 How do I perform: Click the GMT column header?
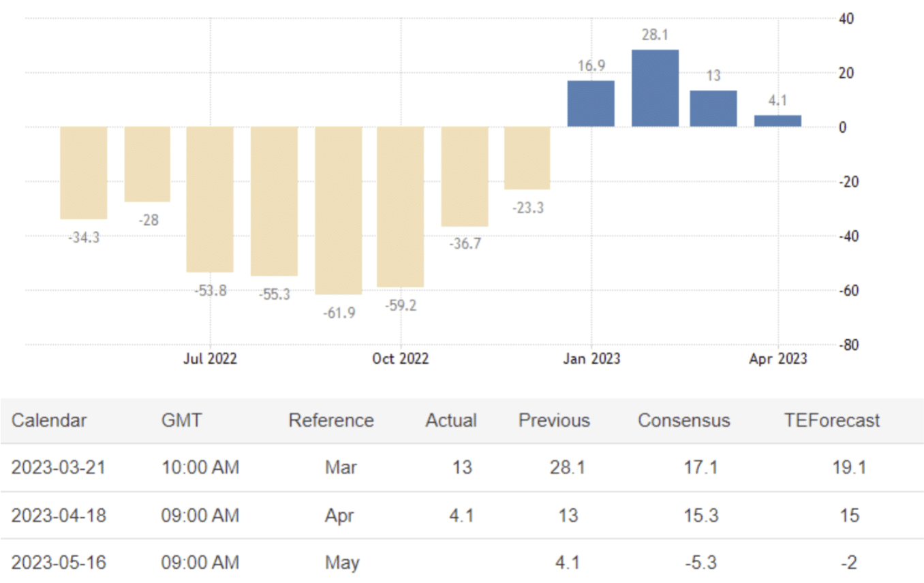pyautogui.click(x=181, y=420)
